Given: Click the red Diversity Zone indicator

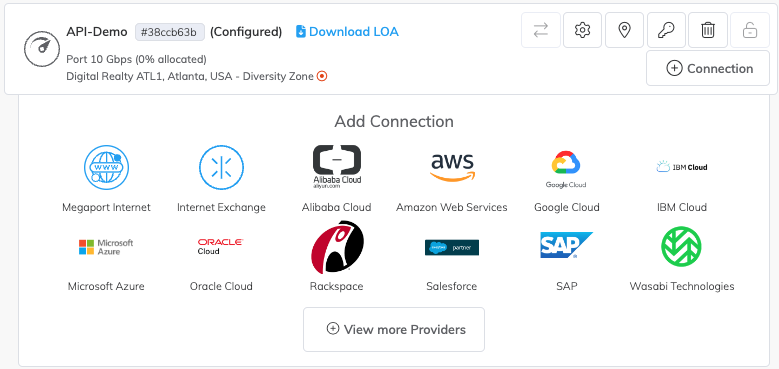Looking at the screenshot, I should click(322, 76).
